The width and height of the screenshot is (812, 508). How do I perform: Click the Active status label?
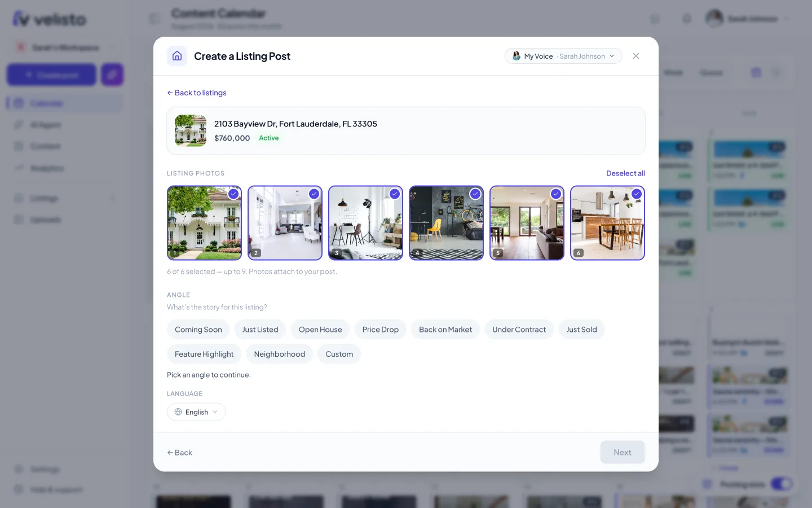tap(269, 138)
